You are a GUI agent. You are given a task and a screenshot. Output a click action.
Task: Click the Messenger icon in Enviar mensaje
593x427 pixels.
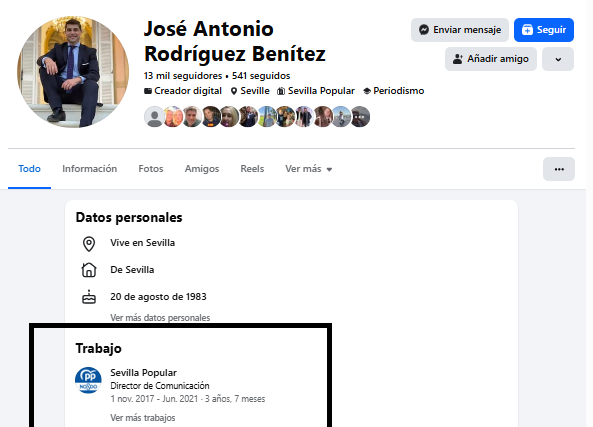coord(424,30)
